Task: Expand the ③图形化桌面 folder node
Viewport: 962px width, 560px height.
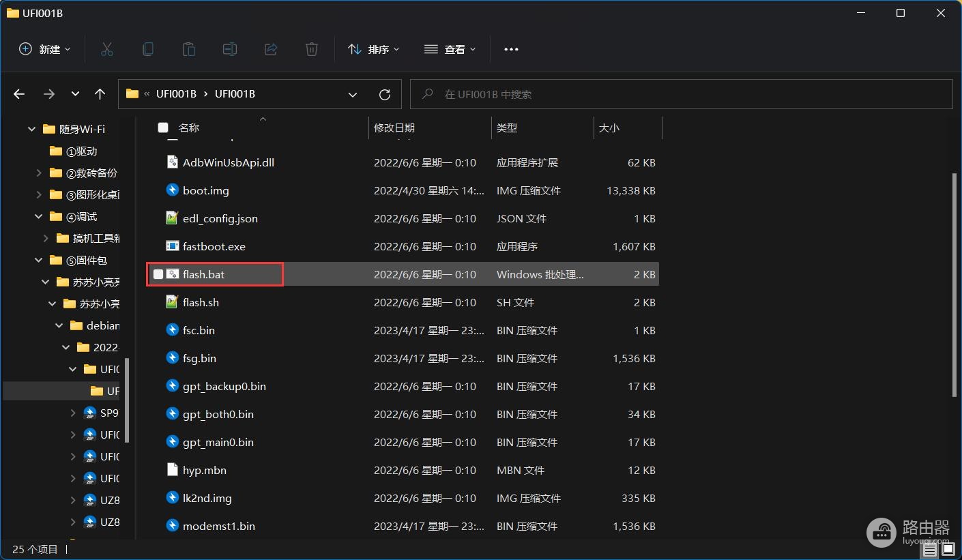Action: [x=39, y=194]
